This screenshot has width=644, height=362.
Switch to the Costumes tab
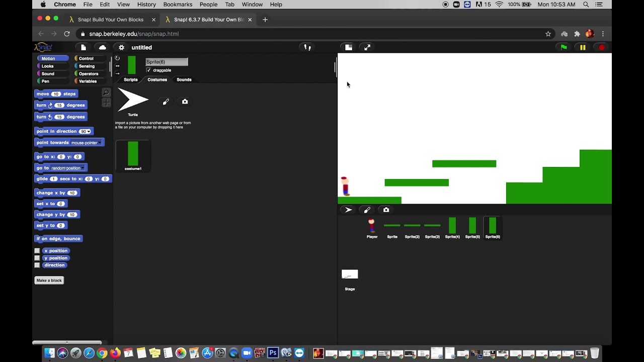tap(157, 79)
